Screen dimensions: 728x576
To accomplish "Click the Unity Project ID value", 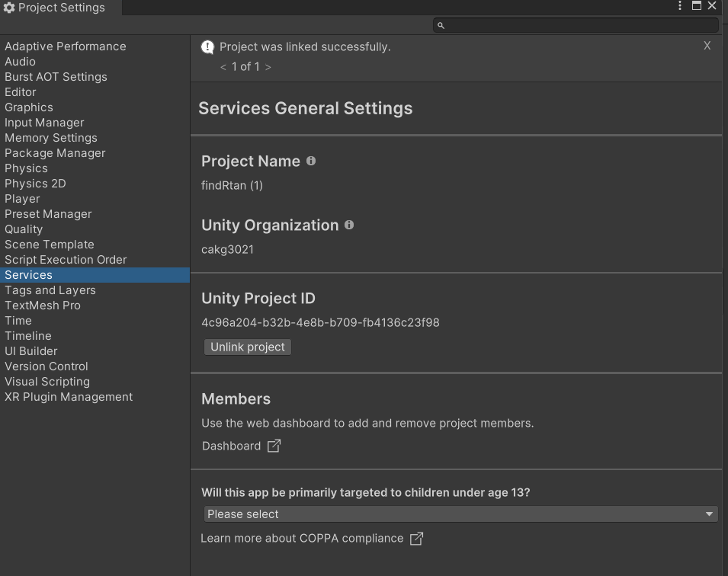I will click(320, 322).
